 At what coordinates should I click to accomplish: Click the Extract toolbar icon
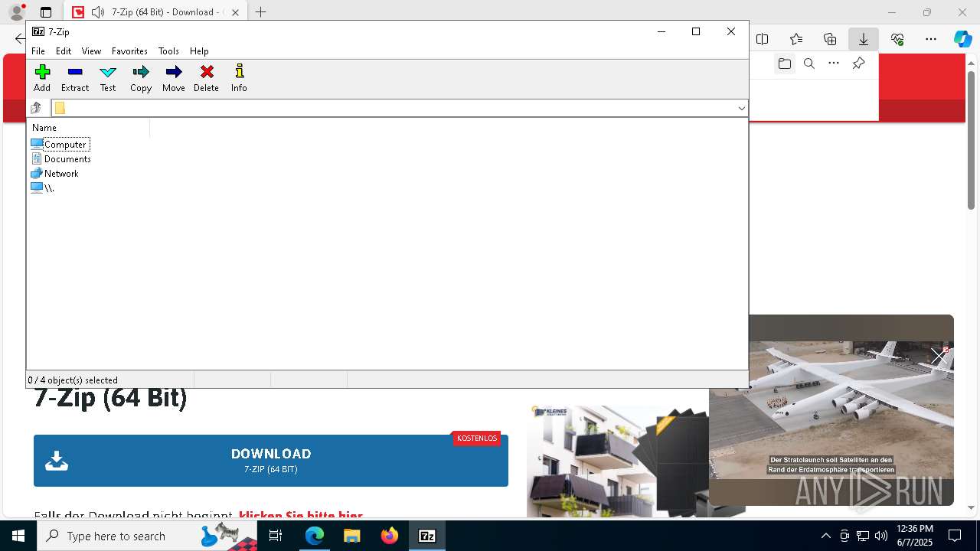pos(75,78)
